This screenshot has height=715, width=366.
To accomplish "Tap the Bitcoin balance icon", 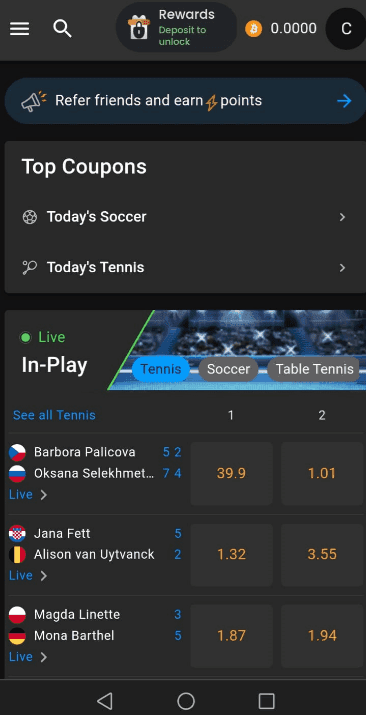I will click(253, 29).
